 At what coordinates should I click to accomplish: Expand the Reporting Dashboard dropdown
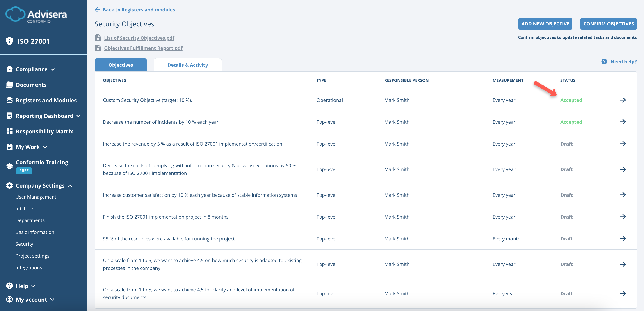tap(78, 116)
